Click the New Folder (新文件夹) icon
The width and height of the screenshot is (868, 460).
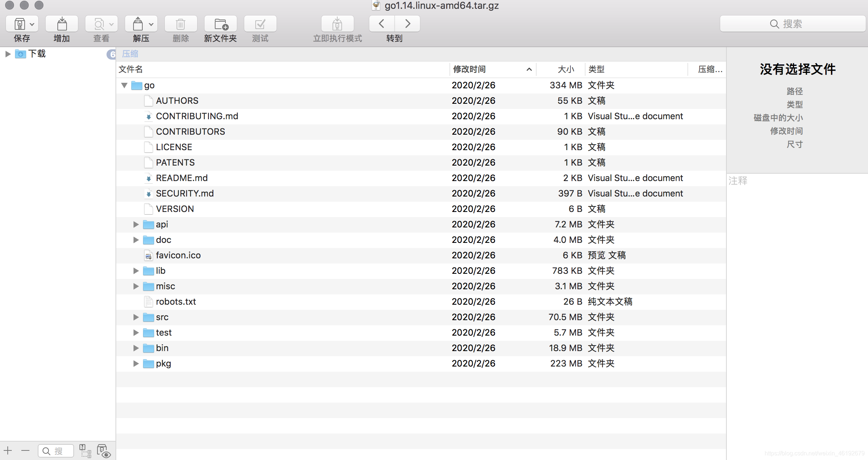click(221, 24)
